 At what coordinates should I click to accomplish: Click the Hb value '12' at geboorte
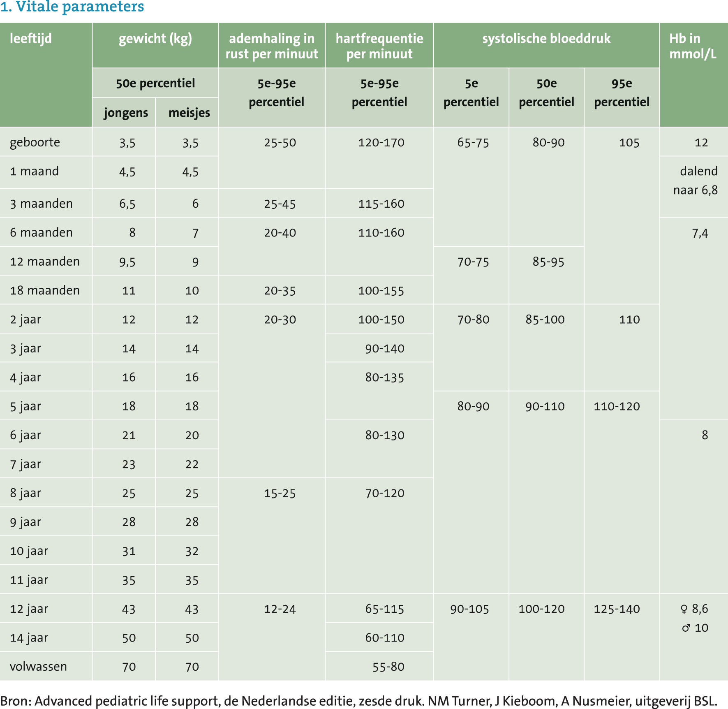701,143
